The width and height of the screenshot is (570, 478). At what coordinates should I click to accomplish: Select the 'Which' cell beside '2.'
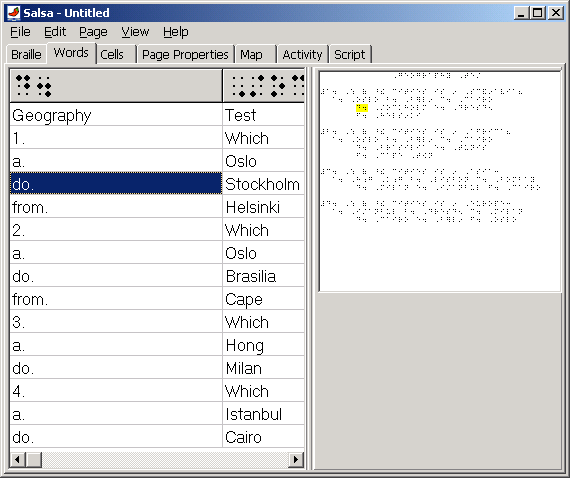pos(264,230)
